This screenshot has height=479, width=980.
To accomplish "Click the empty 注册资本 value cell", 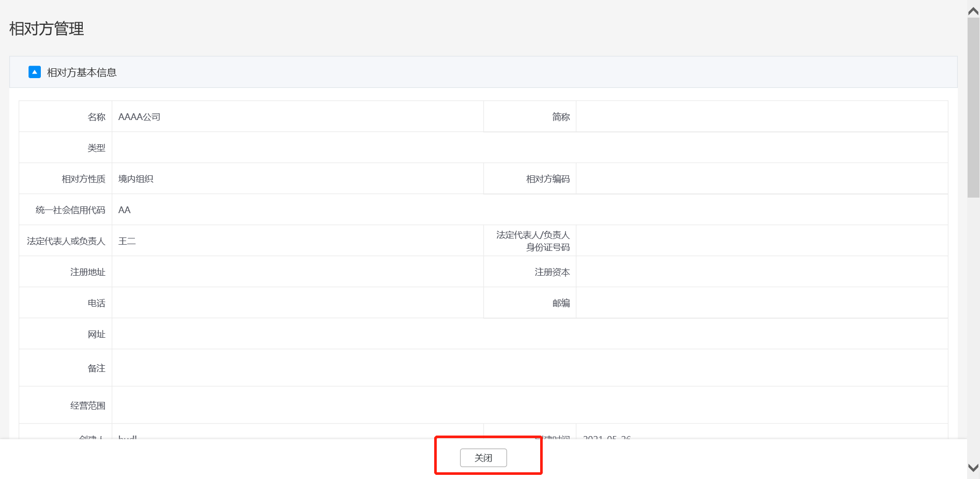I will click(761, 272).
